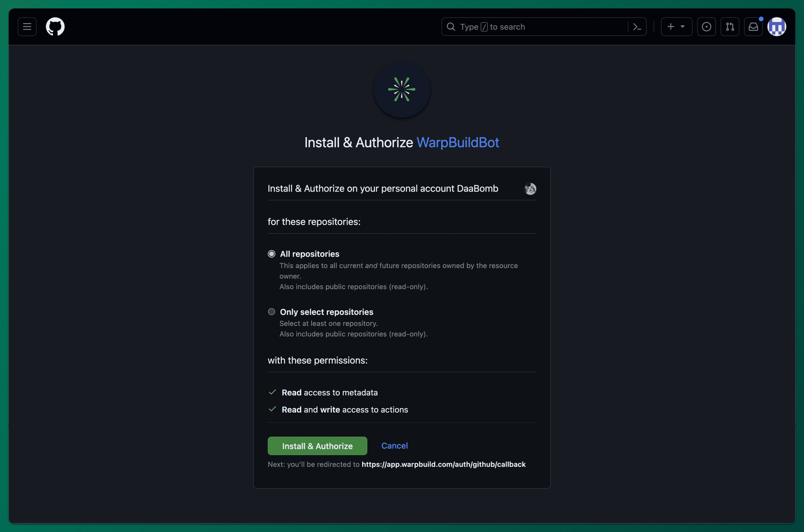Open the Issues icon in the header

707,27
